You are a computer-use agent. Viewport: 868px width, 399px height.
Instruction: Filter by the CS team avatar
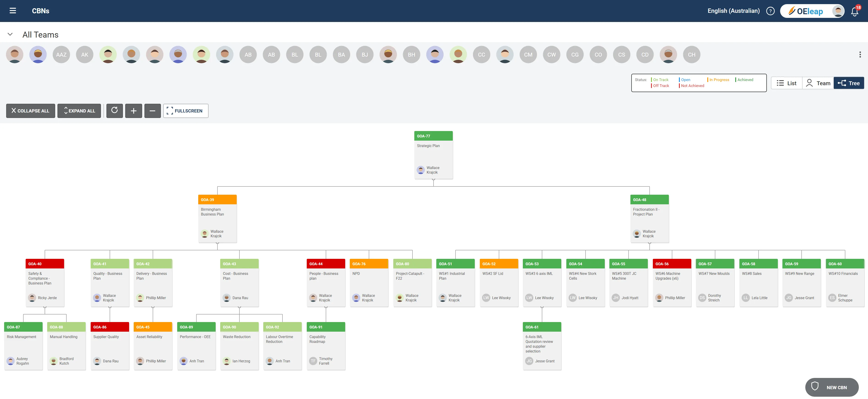(x=622, y=55)
